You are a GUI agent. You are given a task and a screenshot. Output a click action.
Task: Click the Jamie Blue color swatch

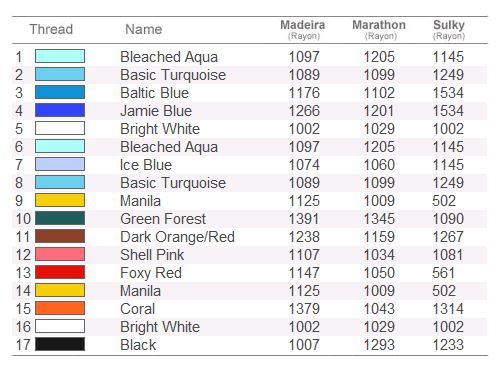click(x=60, y=110)
